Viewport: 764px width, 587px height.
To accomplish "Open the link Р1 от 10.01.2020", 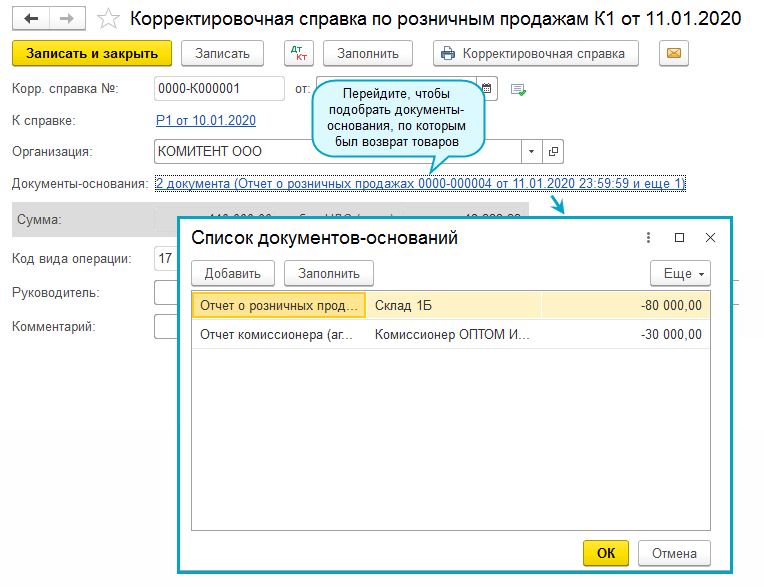I will coord(206,120).
